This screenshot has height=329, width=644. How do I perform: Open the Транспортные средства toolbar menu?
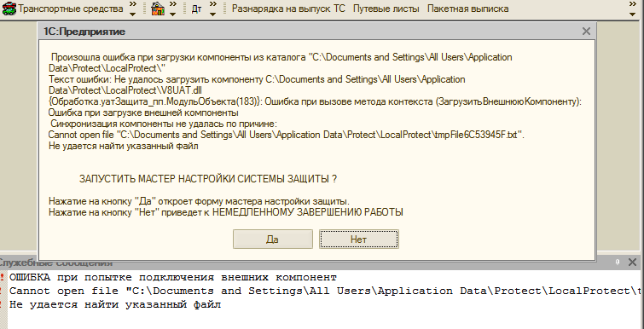click(70, 9)
